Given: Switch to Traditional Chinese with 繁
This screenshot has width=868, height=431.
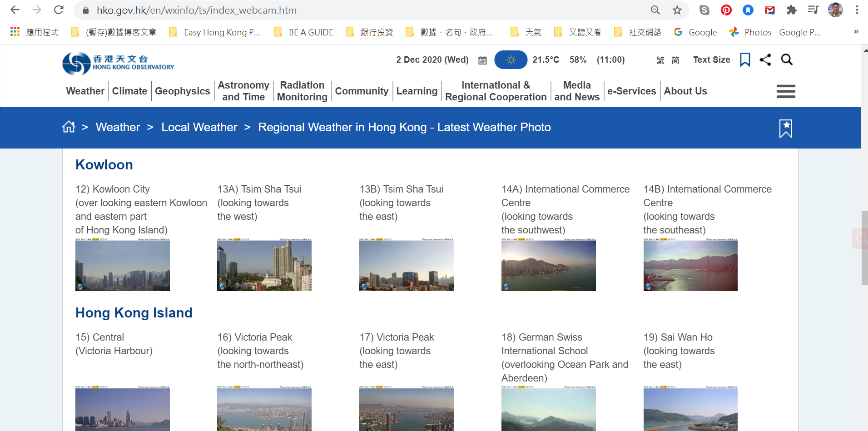Looking at the screenshot, I should (660, 60).
